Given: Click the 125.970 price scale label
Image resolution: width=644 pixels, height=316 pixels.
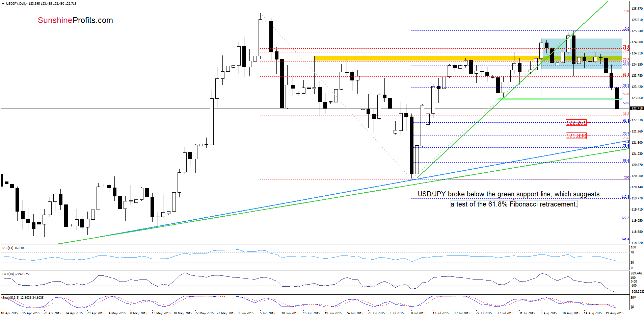Looking at the screenshot, I should pos(637,9).
